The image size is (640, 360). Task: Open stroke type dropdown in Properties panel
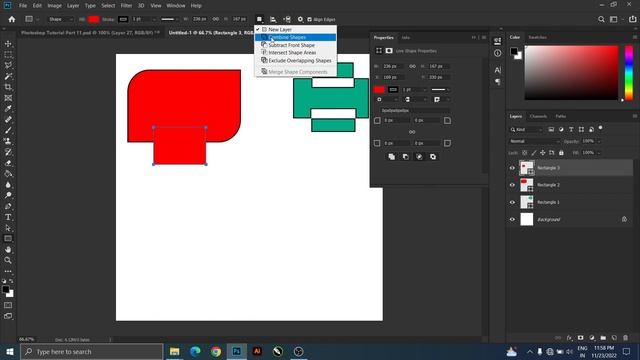(x=440, y=89)
